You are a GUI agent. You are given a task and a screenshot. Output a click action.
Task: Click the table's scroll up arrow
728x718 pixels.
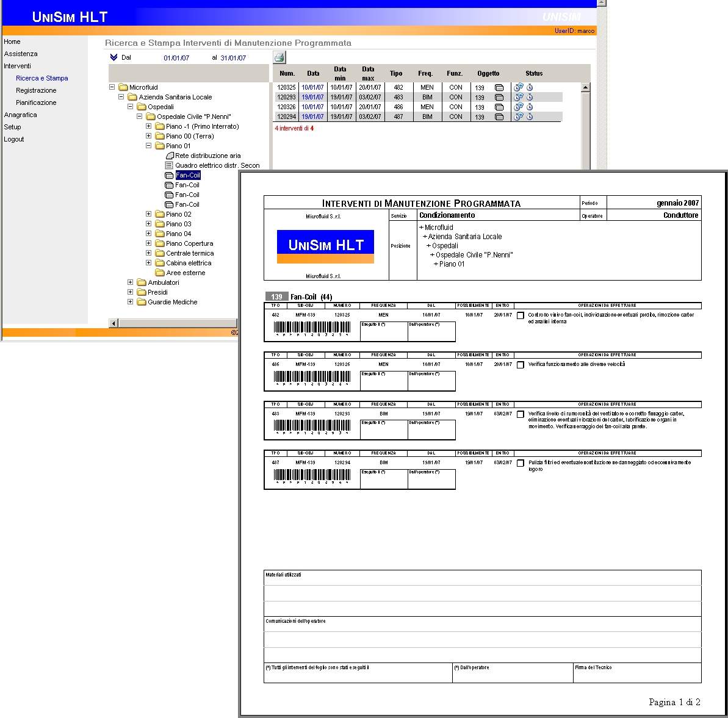tap(585, 87)
